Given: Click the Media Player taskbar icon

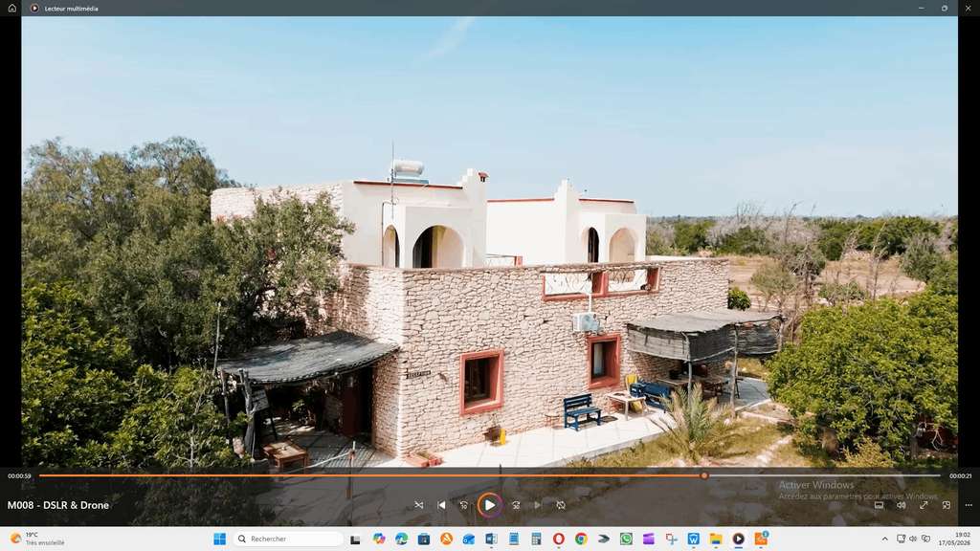Looking at the screenshot, I should [x=739, y=539].
